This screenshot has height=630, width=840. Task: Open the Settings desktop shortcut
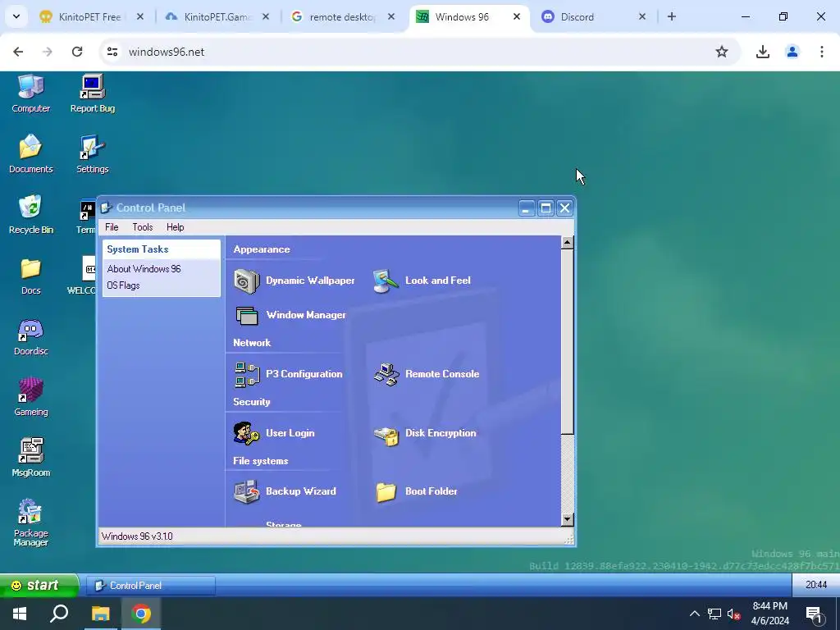pyautogui.click(x=92, y=154)
